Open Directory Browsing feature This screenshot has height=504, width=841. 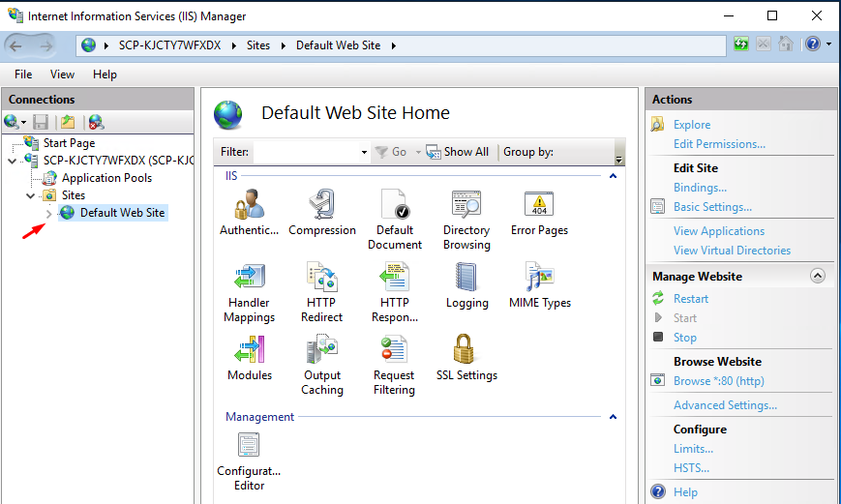466,219
